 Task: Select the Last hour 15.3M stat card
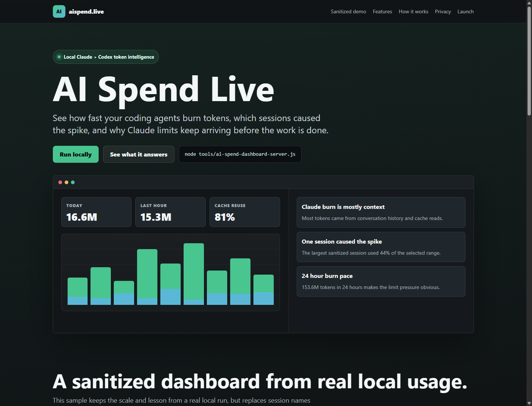click(x=170, y=212)
